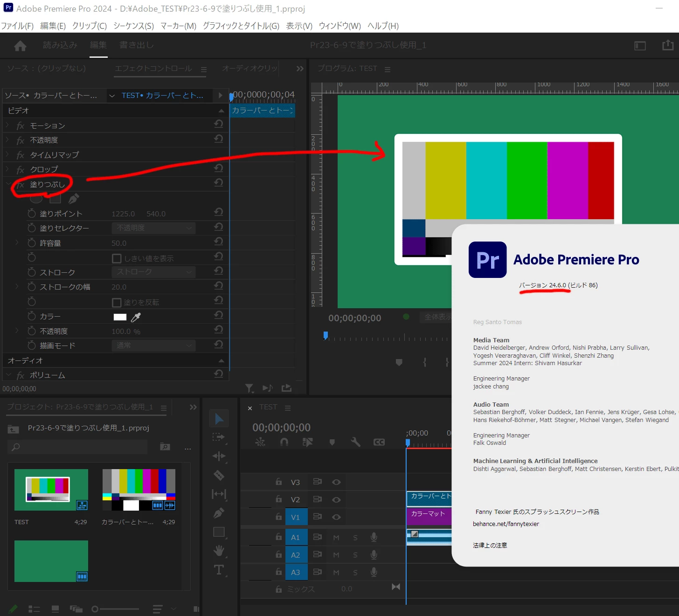The width and height of the screenshot is (679, 616).
Task: Click the timeline playhead at start
Action: click(408, 443)
